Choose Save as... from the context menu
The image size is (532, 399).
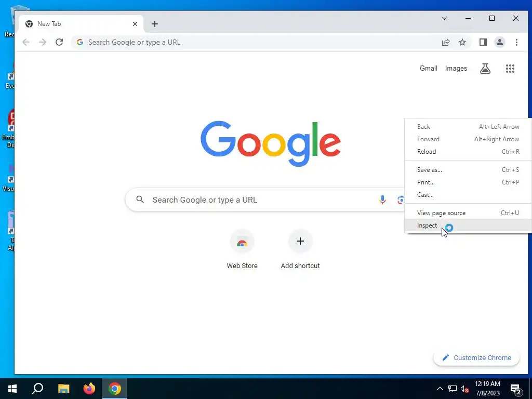(x=468, y=170)
